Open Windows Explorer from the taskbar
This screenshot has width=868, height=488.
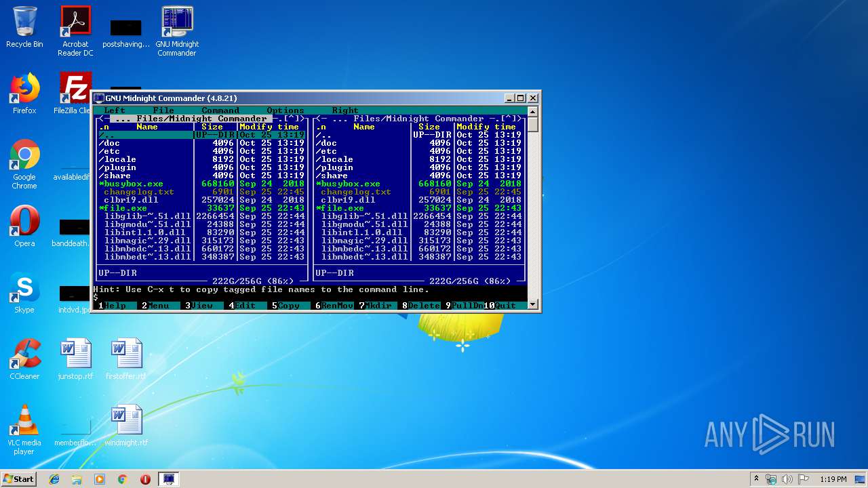tap(77, 479)
